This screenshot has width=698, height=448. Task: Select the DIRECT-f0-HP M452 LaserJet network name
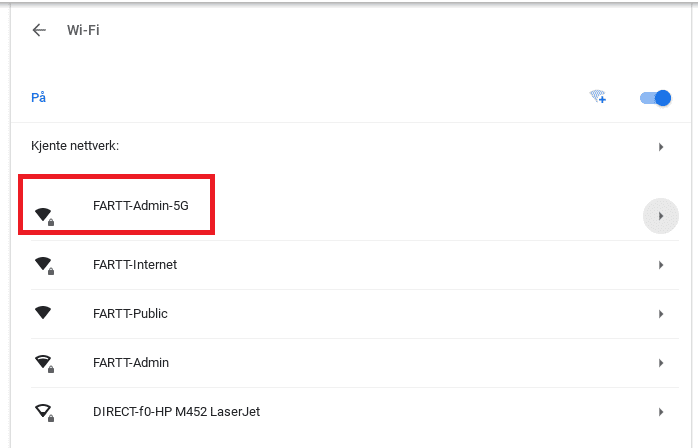176,411
